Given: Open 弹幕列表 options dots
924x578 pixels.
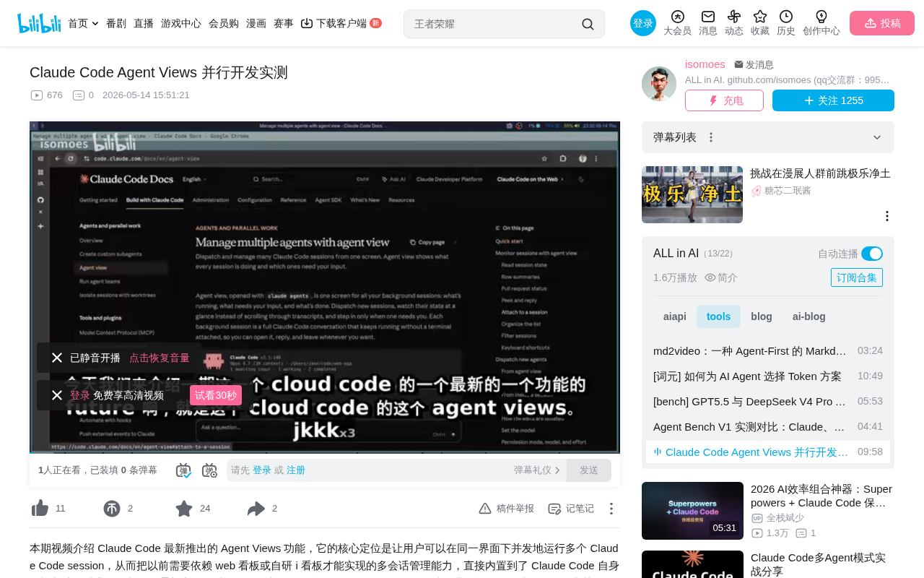Looking at the screenshot, I should pos(711,137).
